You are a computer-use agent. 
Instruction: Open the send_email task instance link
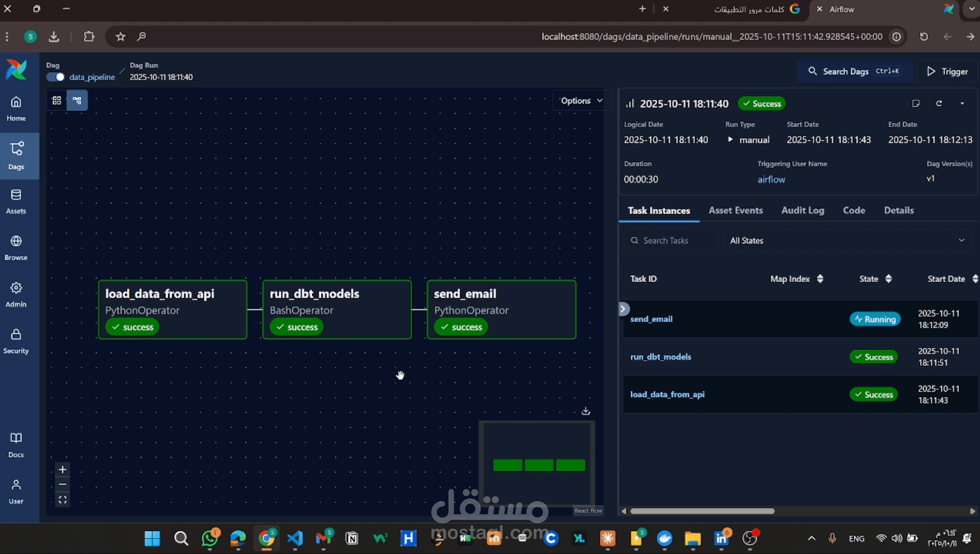(651, 319)
